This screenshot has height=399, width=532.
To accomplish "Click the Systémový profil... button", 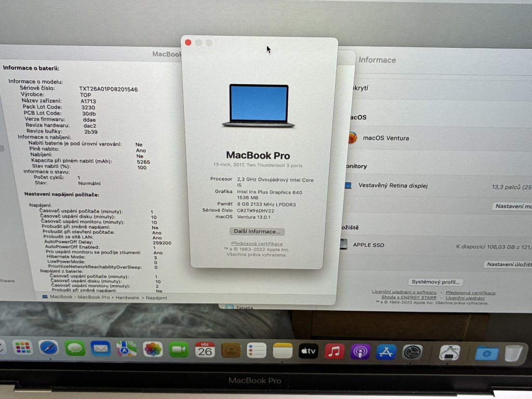I will [435, 282].
